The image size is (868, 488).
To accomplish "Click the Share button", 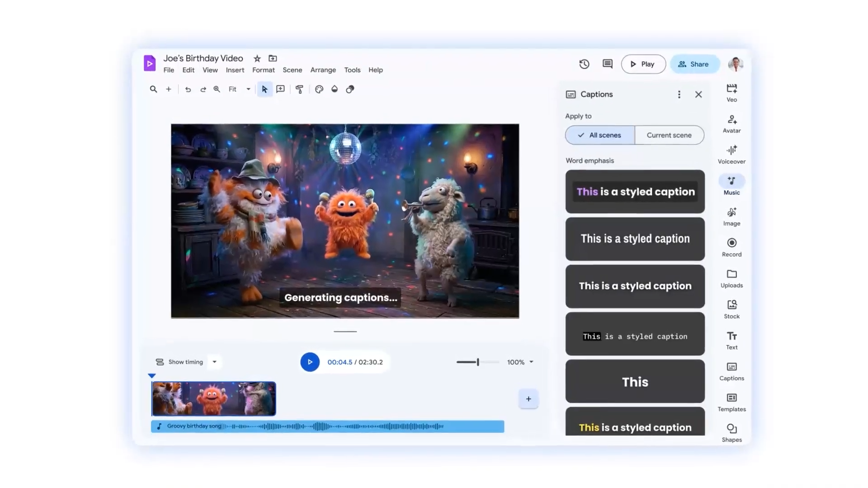I will pos(694,64).
